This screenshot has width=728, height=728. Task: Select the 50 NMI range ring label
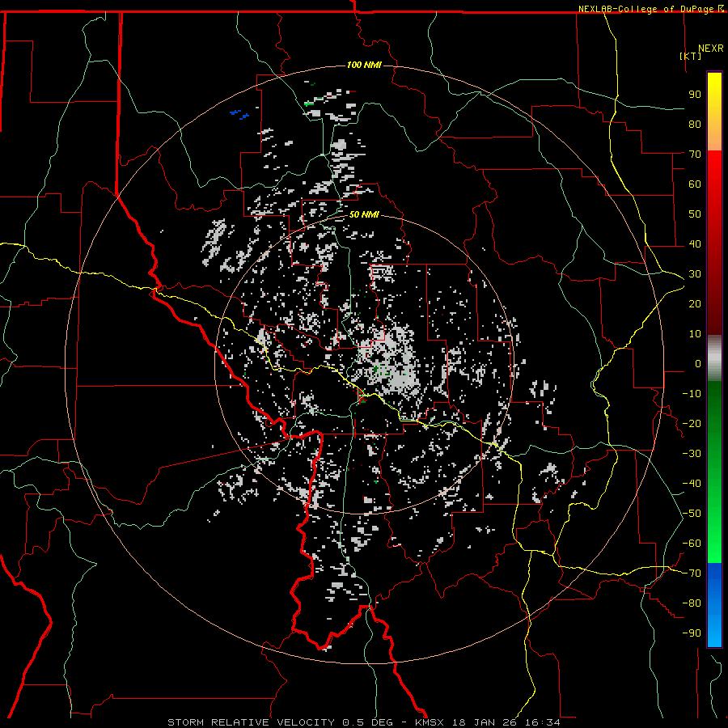(x=364, y=214)
